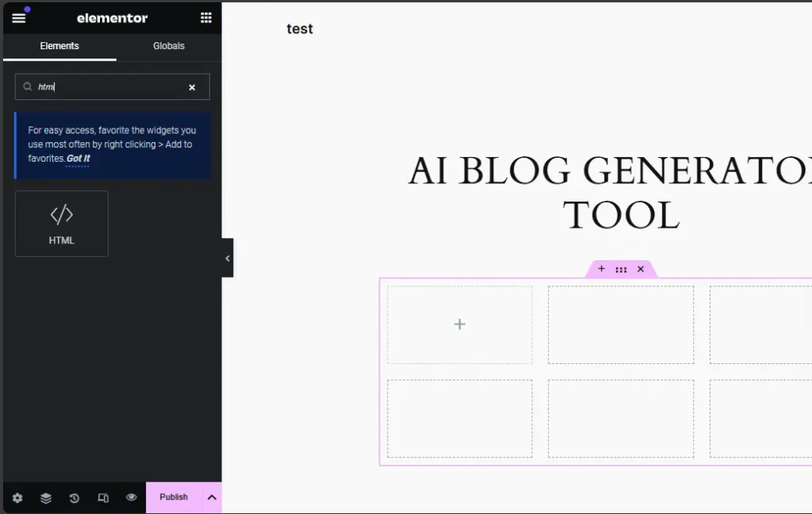This screenshot has width=812, height=514.
Task: Open the History icon
Action: point(75,498)
